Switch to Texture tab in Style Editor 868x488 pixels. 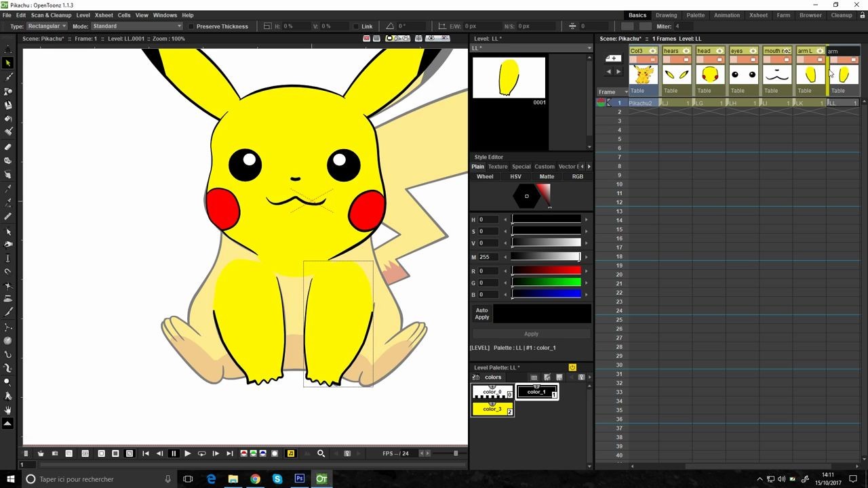point(498,166)
